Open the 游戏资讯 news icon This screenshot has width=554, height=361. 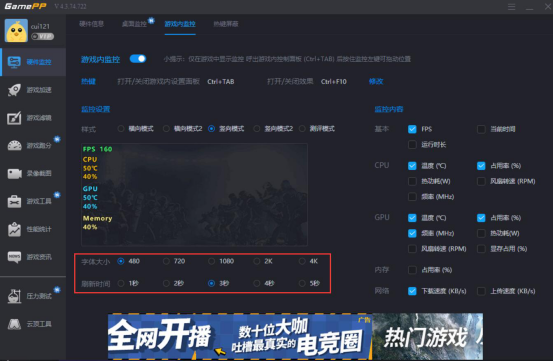coord(14,257)
